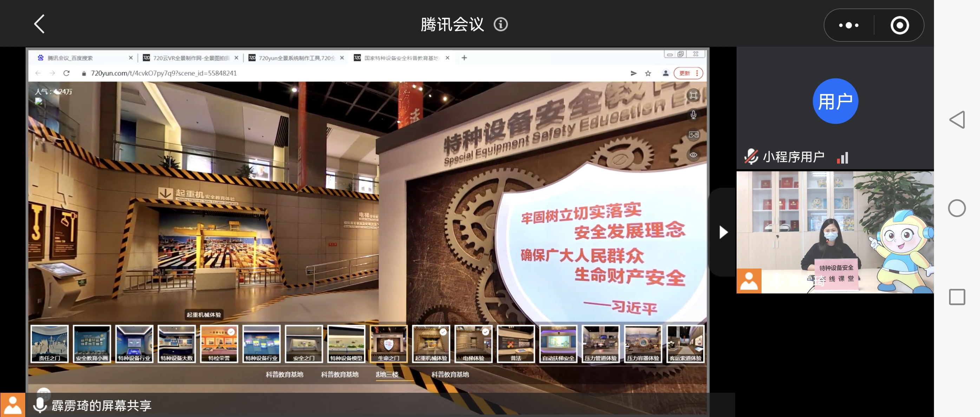Click the muted microphone icon of 小程序用户

(751, 157)
